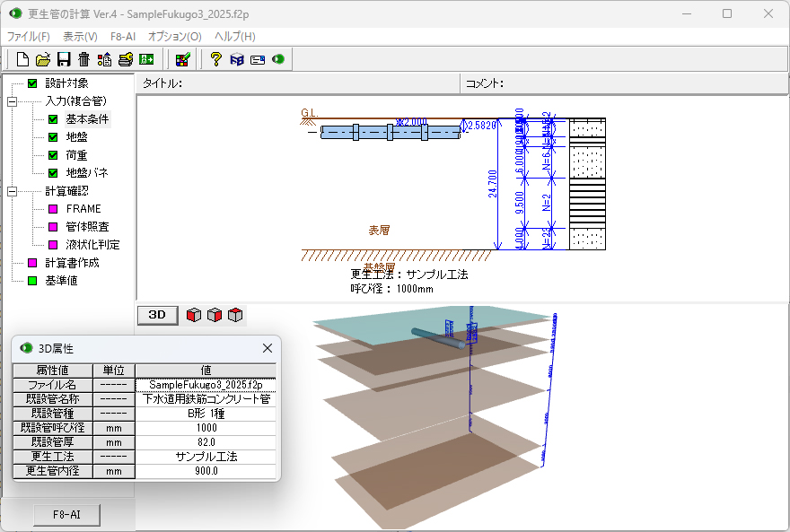Click the third red-topped cube view icon
The width and height of the screenshot is (790, 532).
pos(235,315)
